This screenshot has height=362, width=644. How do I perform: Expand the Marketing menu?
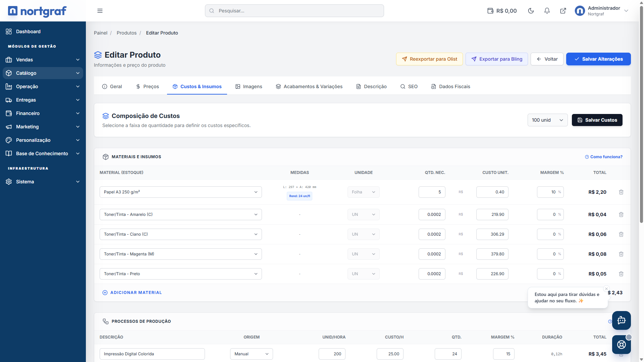point(43,127)
